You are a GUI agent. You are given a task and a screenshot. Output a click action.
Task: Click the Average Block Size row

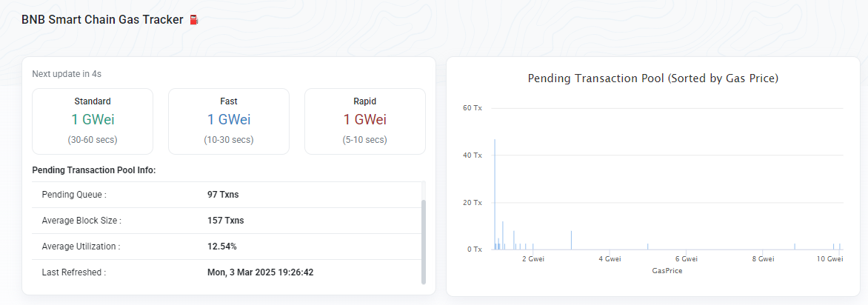(227, 221)
